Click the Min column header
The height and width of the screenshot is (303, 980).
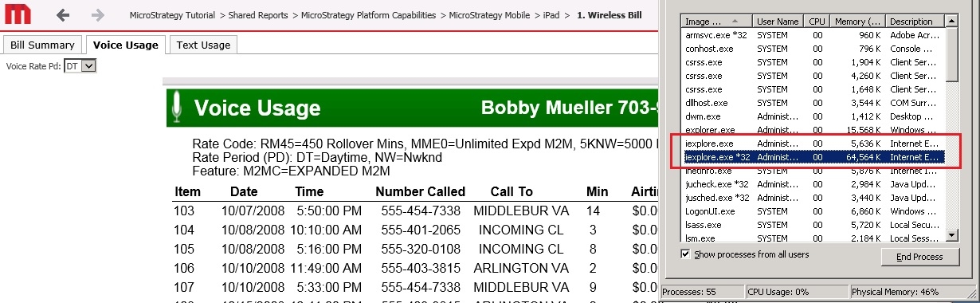click(x=597, y=191)
